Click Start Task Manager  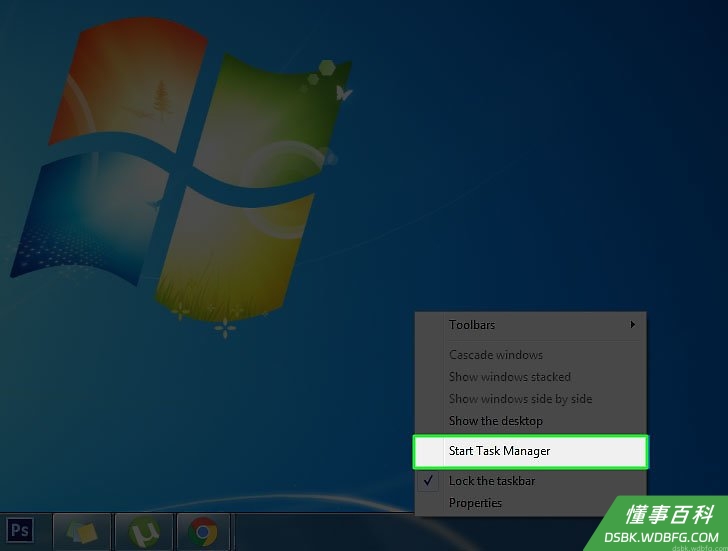click(530, 451)
